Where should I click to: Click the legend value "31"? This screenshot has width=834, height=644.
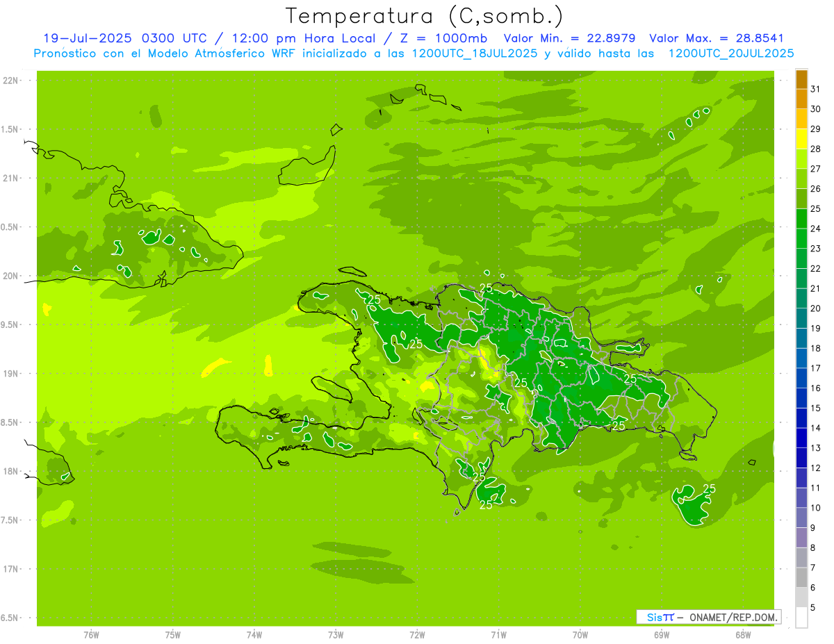[x=815, y=88]
